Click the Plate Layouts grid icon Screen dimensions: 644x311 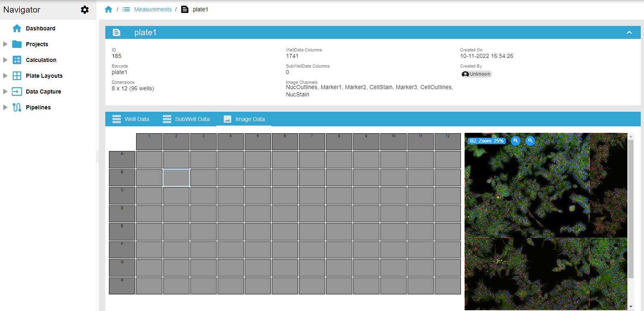point(17,76)
